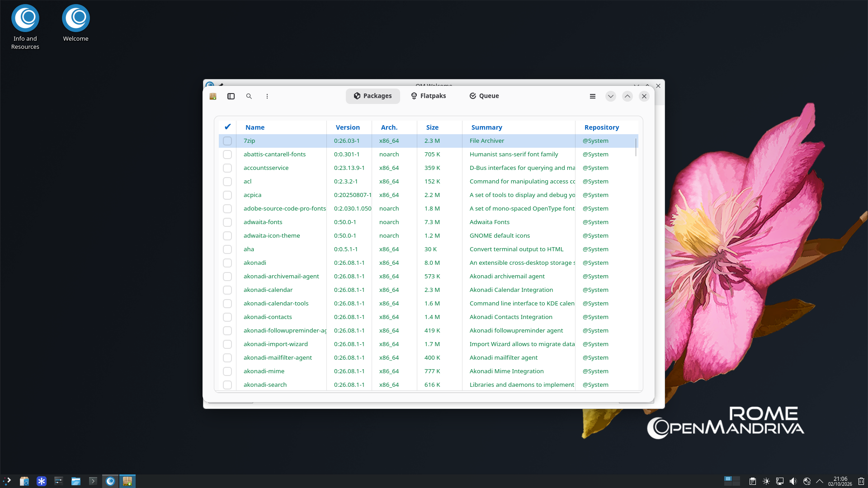Open the three-dot options menu
Image resolution: width=868 pixels, height=488 pixels.
coord(267,96)
